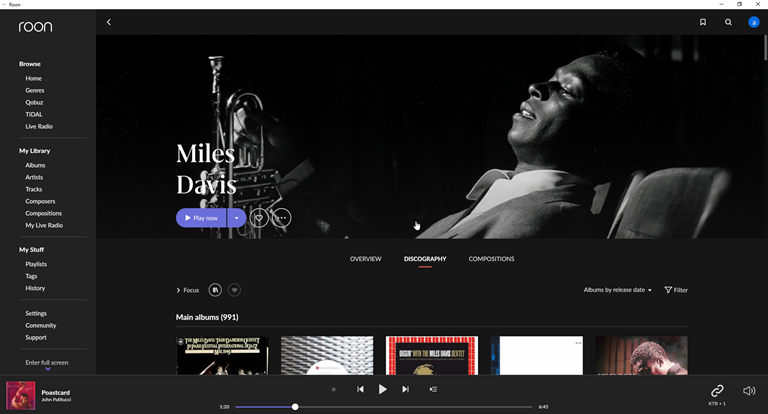Open the play queue icon
This screenshot has height=414, width=768.
(x=433, y=389)
